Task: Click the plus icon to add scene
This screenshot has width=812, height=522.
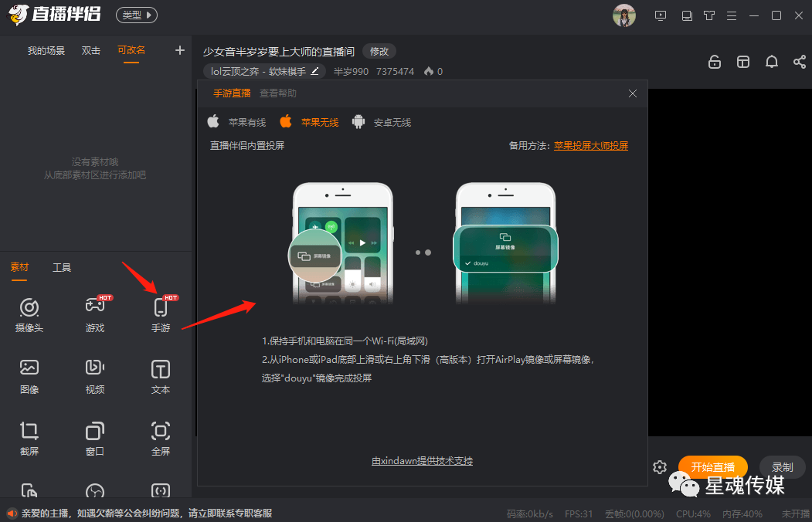Action: [180, 50]
